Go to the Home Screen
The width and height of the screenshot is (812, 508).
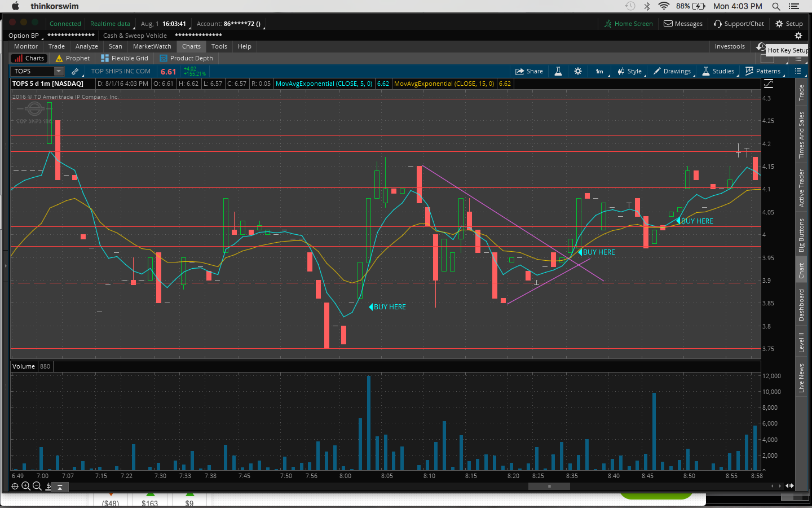pyautogui.click(x=628, y=24)
